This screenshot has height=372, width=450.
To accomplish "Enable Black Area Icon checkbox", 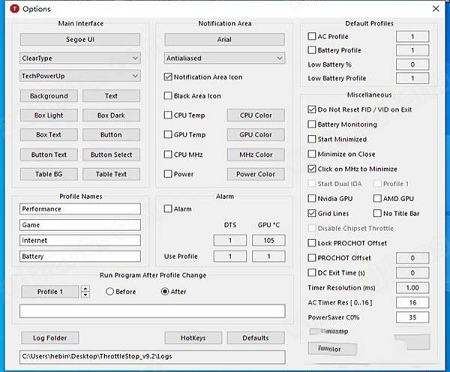I will [x=168, y=96].
